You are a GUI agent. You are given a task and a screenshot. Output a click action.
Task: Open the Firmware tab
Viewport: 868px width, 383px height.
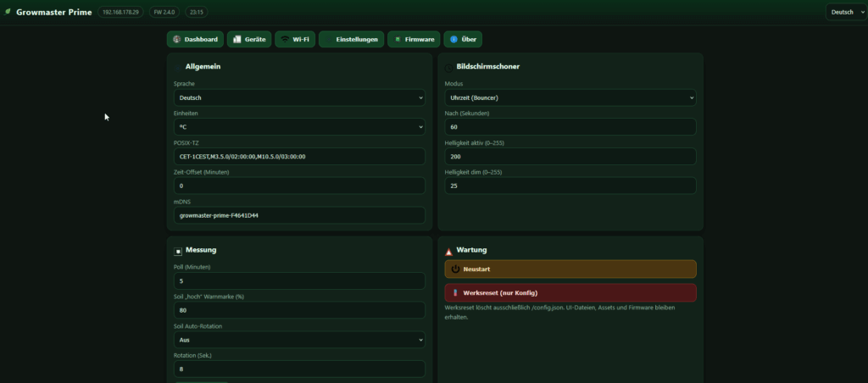tap(414, 39)
